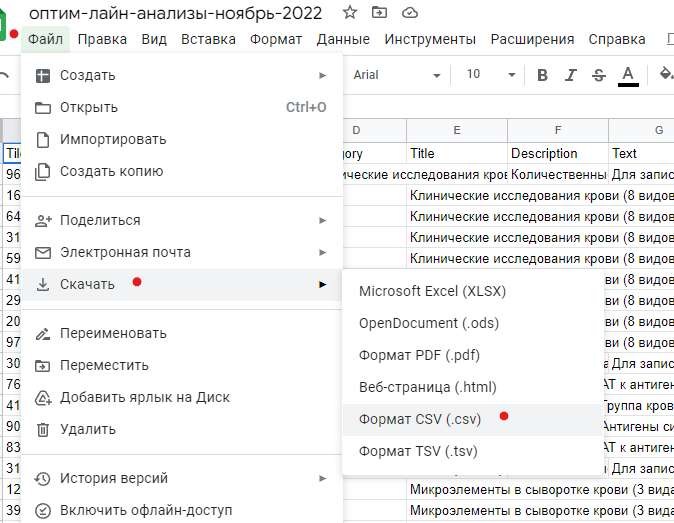The height and width of the screenshot is (523, 674).
Task: Open the Вставка menu
Action: tap(208, 39)
